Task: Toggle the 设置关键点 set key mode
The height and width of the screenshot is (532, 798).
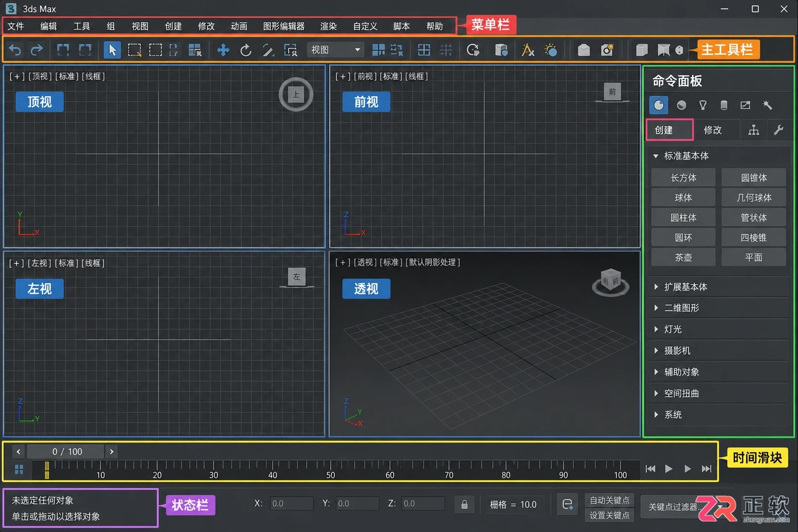Action: coord(610,515)
